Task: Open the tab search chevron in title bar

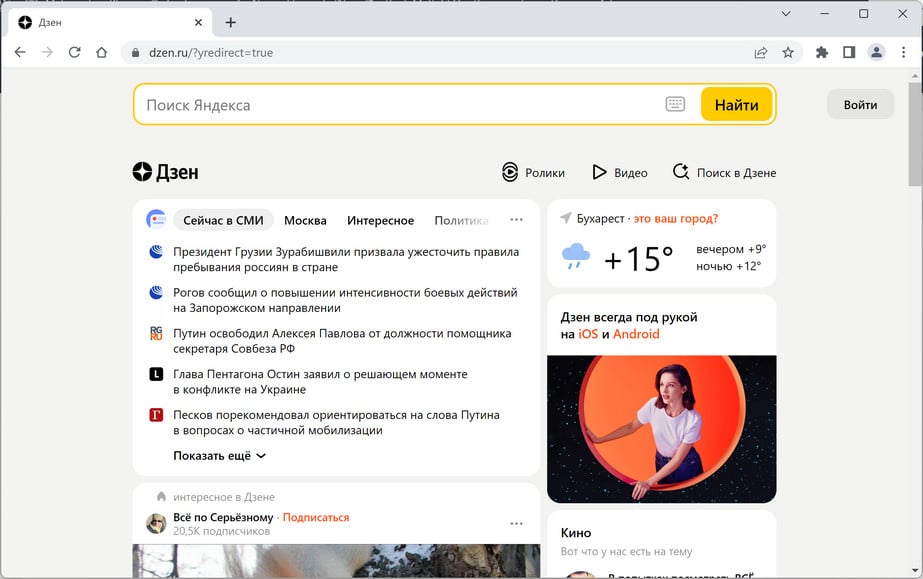Action: [786, 14]
